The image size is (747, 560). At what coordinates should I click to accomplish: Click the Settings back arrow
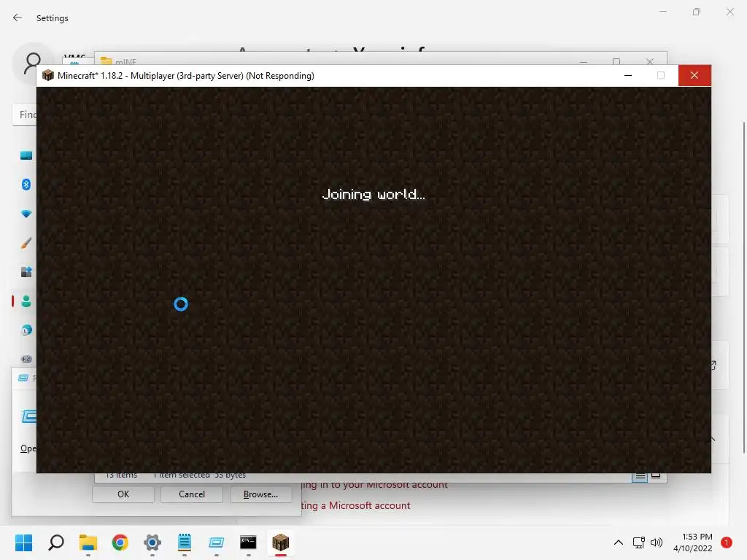point(18,17)
